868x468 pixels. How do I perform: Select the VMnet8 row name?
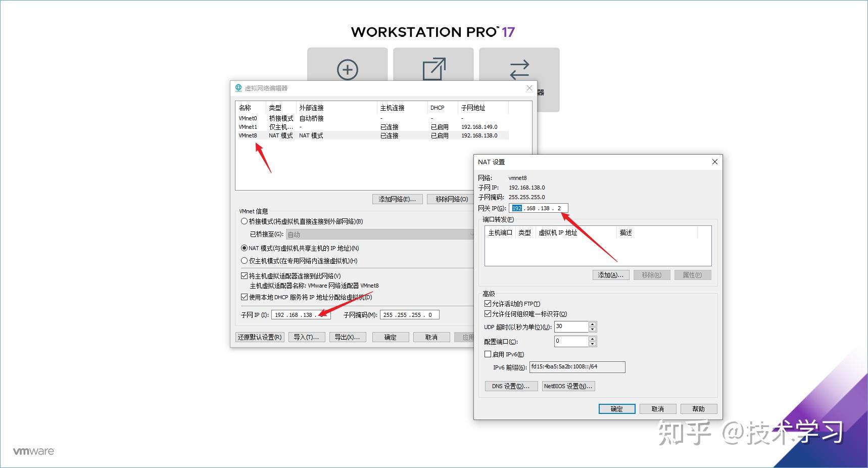[248, 135]
